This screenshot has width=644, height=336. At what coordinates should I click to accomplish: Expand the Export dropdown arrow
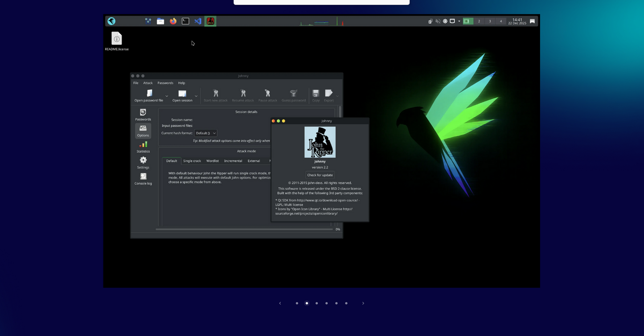[x=337, y=96]
